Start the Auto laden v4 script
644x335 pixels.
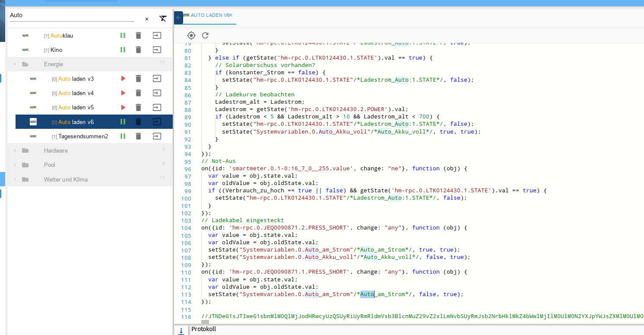coord(123,93)
